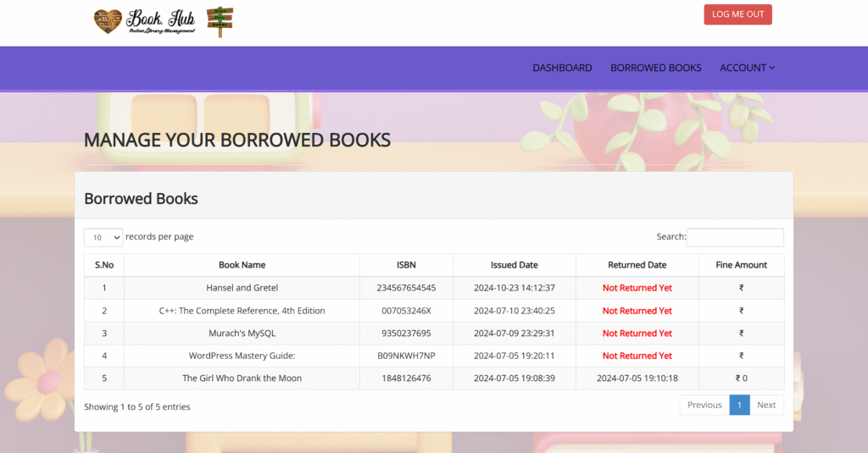Screen dimensions: 868x453
Task: Click Not Returned Yet for Murach's MySQL
Action: (x=637, y=333)
